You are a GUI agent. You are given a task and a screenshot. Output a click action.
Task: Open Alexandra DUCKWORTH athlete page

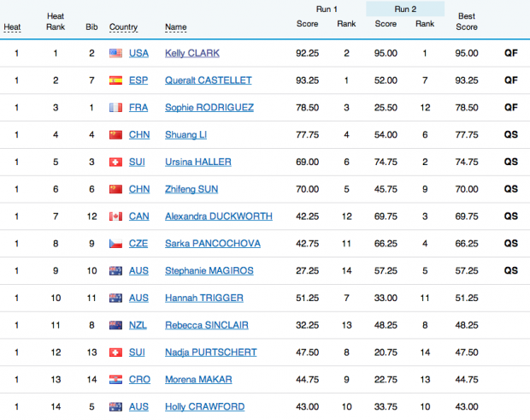(x=219, y=216)
